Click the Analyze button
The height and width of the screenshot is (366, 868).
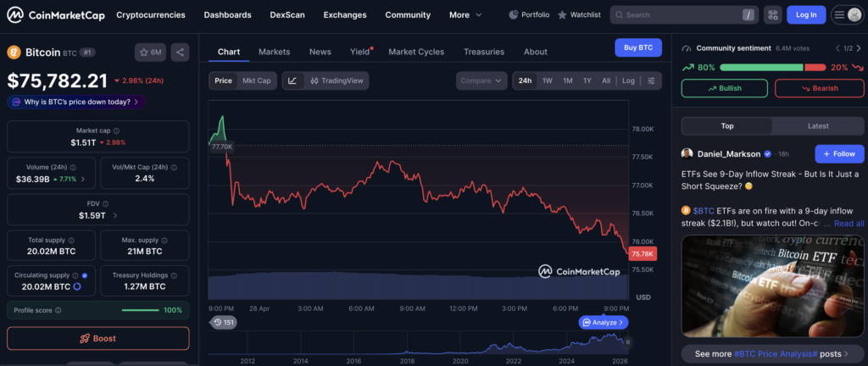pyautogui.click(x=604, y=322)
